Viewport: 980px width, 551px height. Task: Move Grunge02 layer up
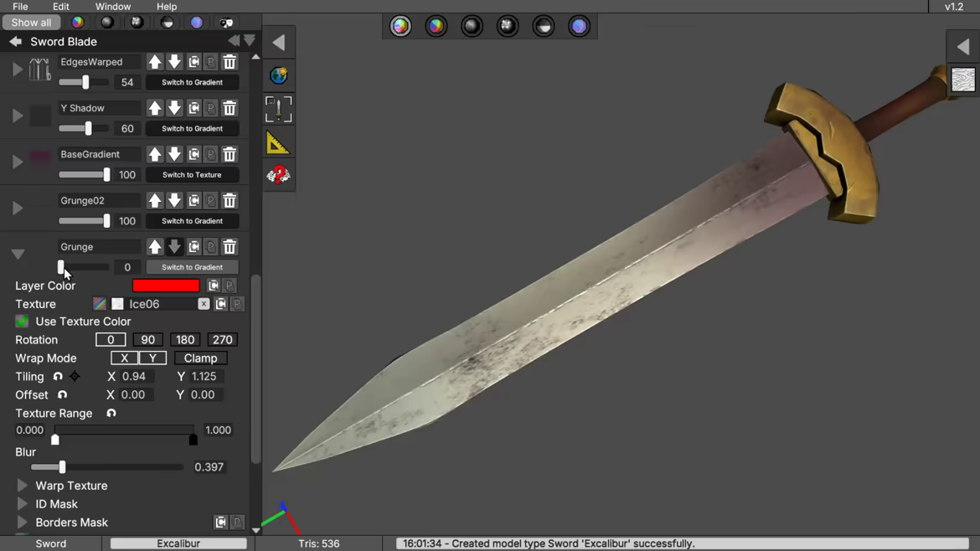tap(154, 200)
